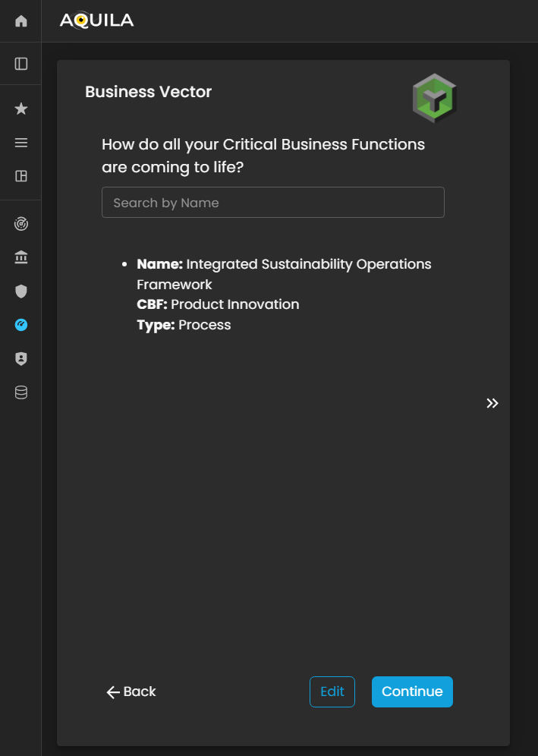Focus the Search by Name field
Screen dimensions: 538x756
coord(273,203)
